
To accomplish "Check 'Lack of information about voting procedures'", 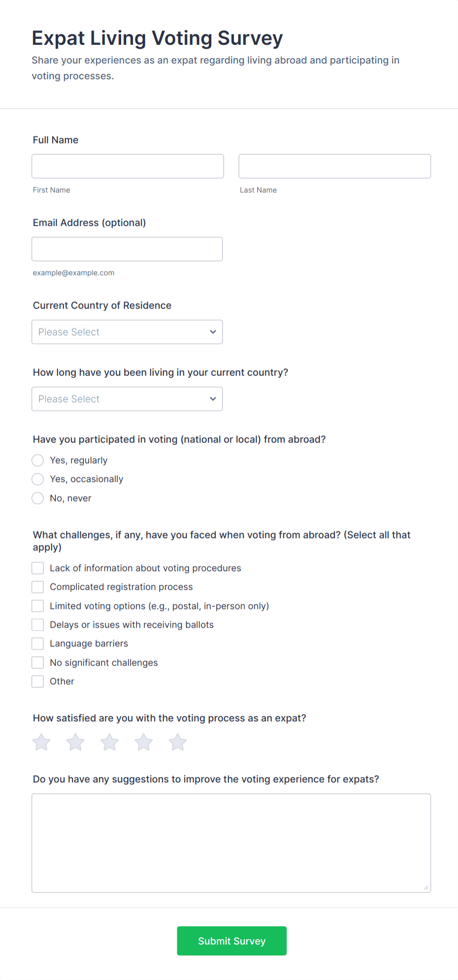I will [37, 568].
